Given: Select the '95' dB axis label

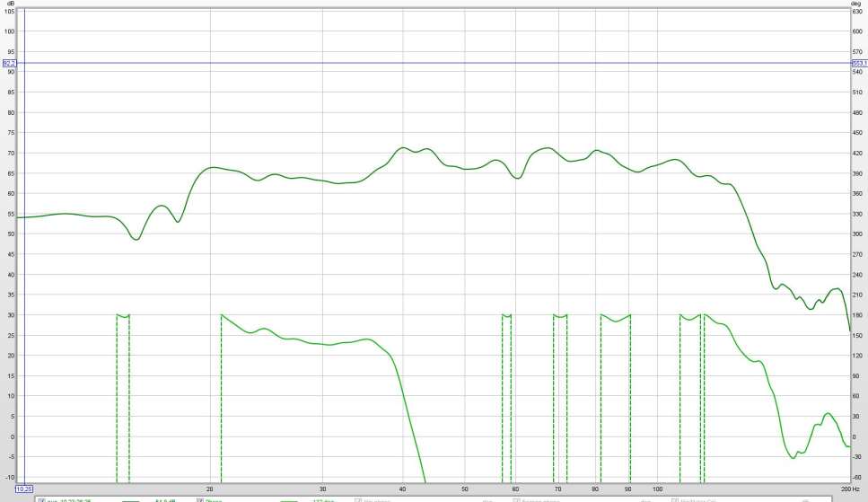Looking at the screenshot, I should click(x=11, y=51).
